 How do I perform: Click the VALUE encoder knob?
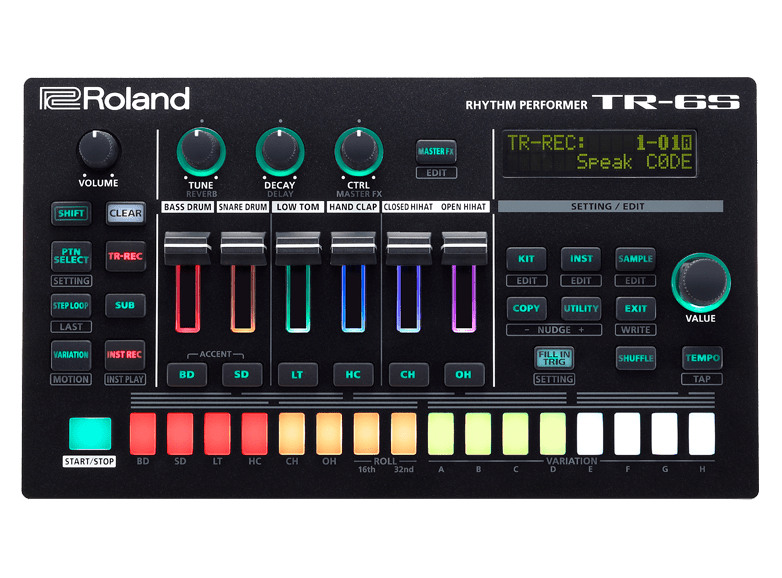(700, 280)
